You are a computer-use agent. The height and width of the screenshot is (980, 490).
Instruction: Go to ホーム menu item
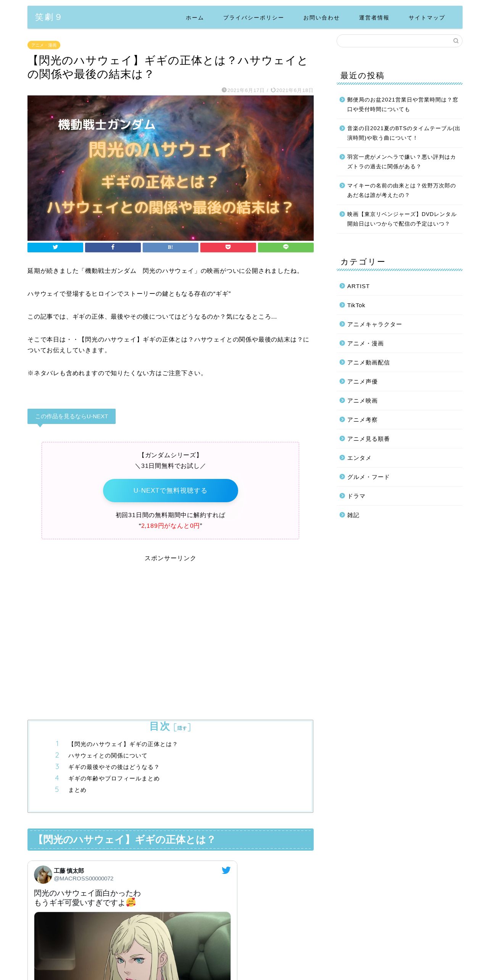click(x=195, y=18)
